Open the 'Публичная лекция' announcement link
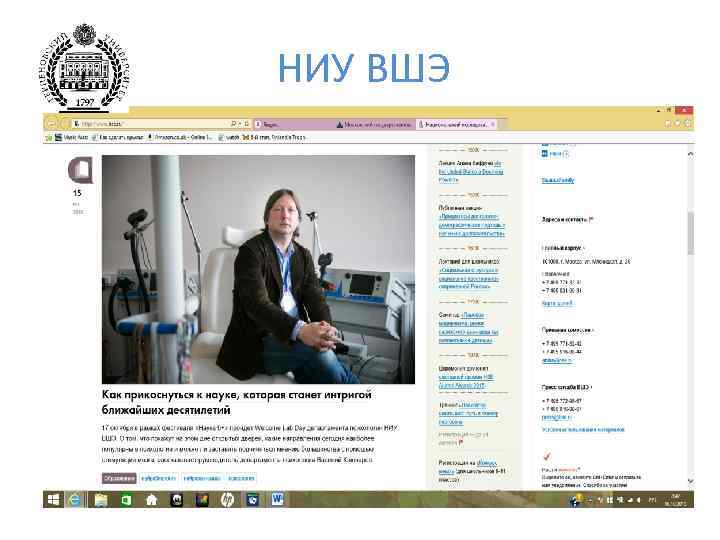The width and height of the screenshot is (720, 540). pyautogui.click(x=472, y=225)
